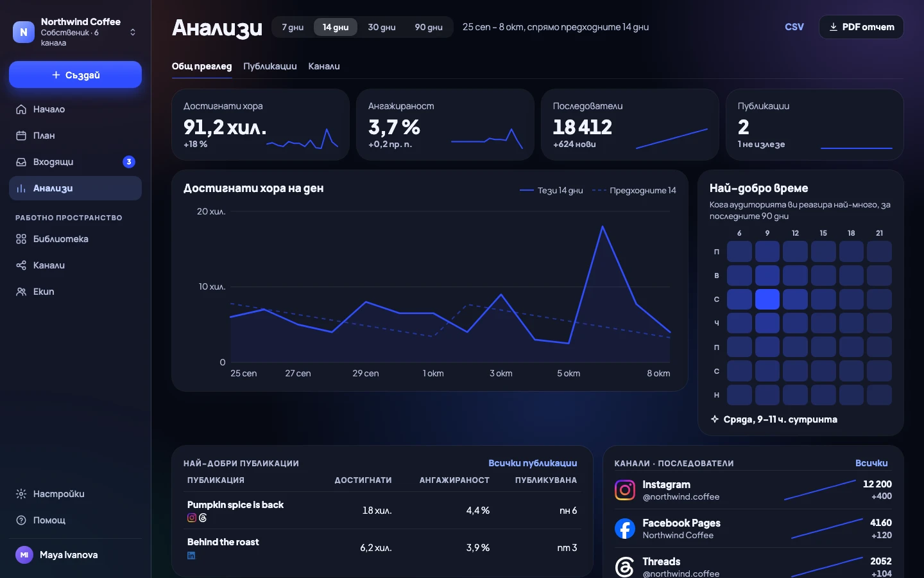The image size is (924, 578).
Task: Click the Достигнати хора 91,2 хил. card
Action: [261, 125]
